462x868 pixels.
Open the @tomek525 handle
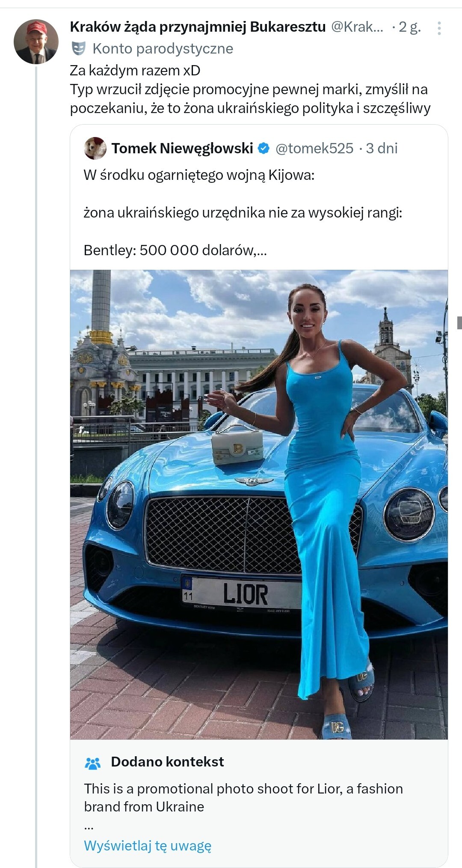(x=314, y=148)
